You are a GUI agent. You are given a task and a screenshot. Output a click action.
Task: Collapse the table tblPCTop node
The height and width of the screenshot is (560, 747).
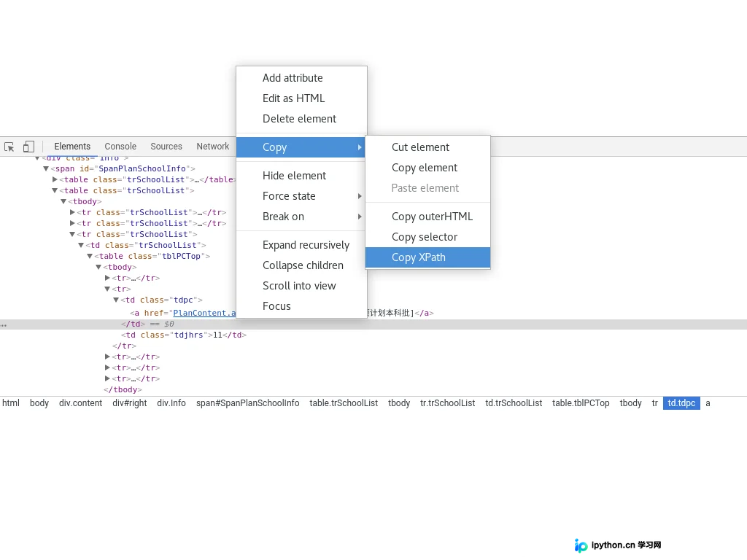click(x=90, y=256)
